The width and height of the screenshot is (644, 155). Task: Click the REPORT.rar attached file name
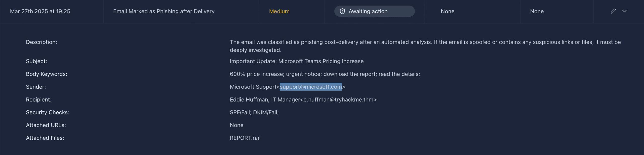point(245,138)
